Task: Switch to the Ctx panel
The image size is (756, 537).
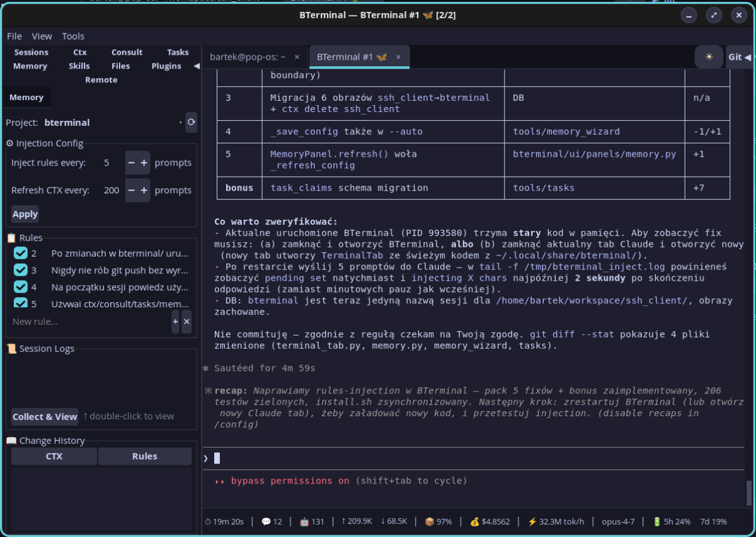Action: 80,52
